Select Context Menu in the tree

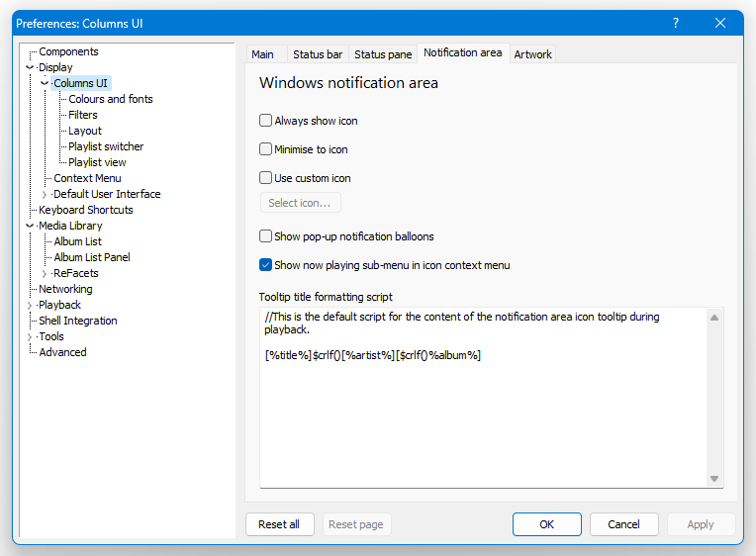coord(87,178)
